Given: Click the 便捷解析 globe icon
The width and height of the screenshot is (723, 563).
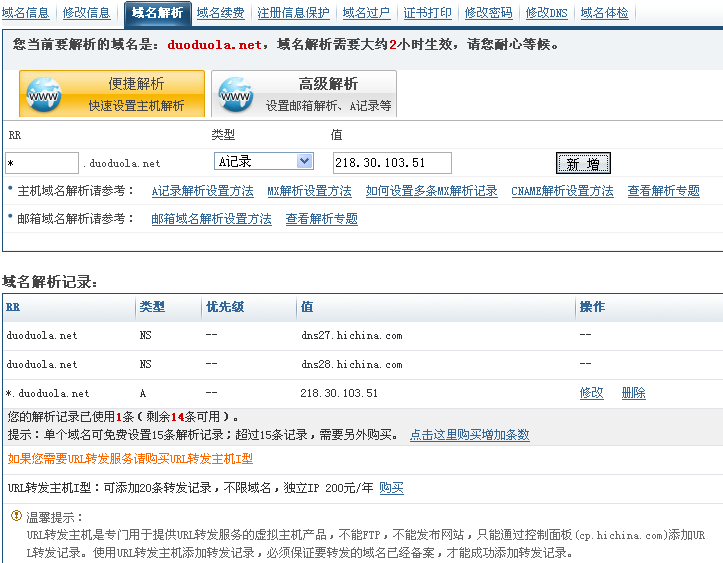Looking at the screenshot, I should tap(46, 95).
